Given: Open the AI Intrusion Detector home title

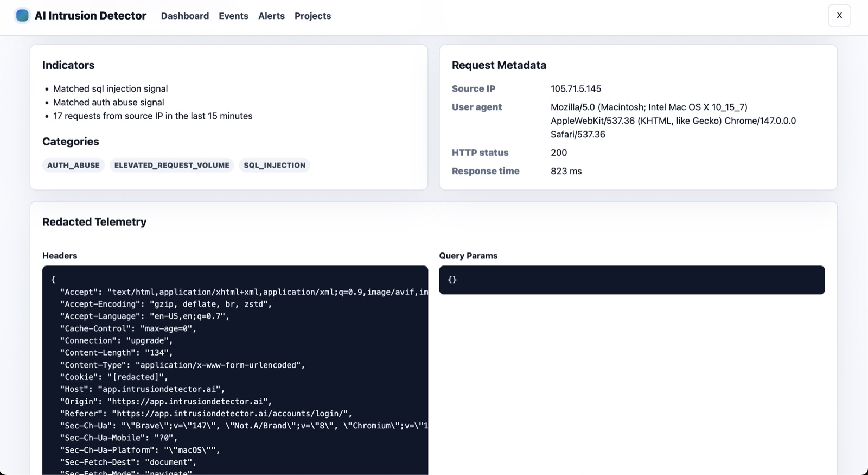Looking at the screenshot, I should 91,16.
